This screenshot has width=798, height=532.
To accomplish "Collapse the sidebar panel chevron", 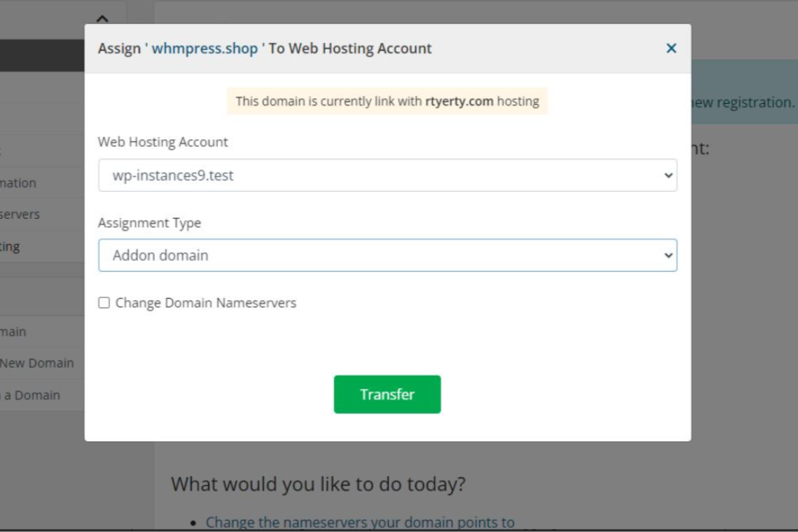I will point(102,18).
